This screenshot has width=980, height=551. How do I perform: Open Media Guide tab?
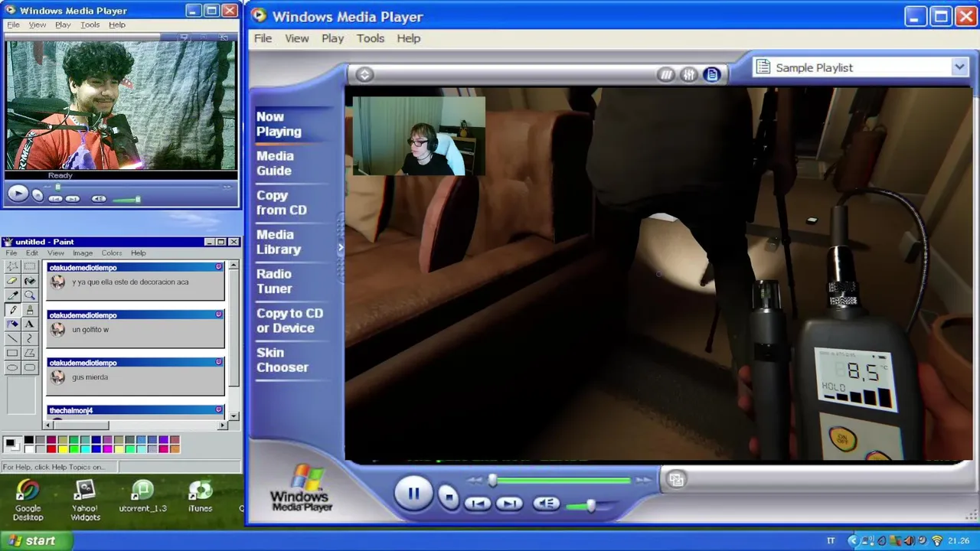click(x=275, y=163)
